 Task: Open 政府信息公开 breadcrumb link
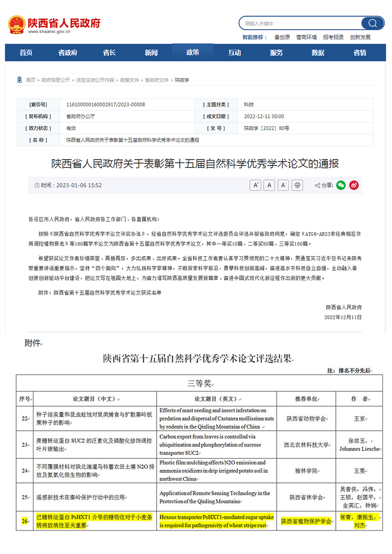tap(55, 80)
